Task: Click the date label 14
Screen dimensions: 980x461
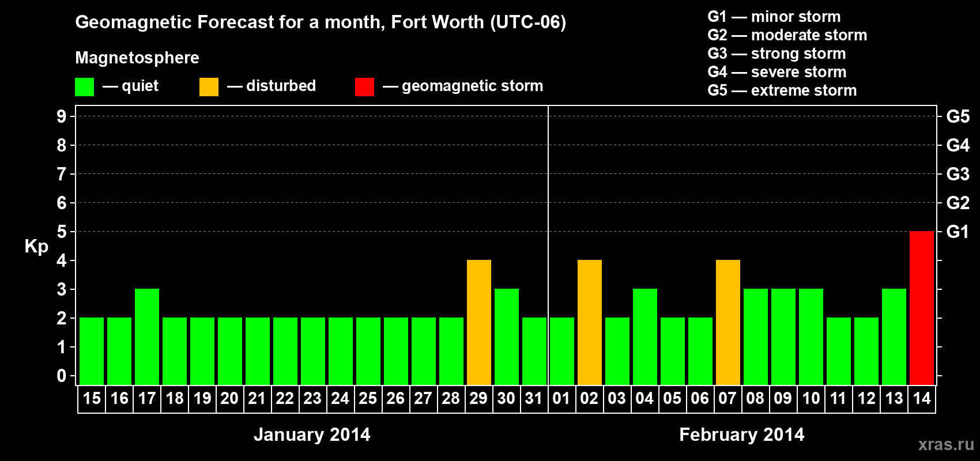Action: tap(921, 398)
